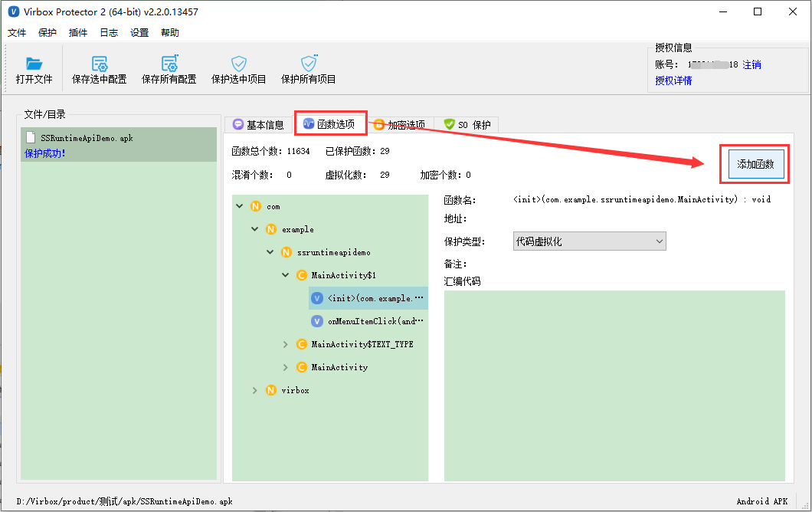Screen dimensions: 812x512
Task: Select the MainActivity$1 tree item
Action: pos(343,275)
